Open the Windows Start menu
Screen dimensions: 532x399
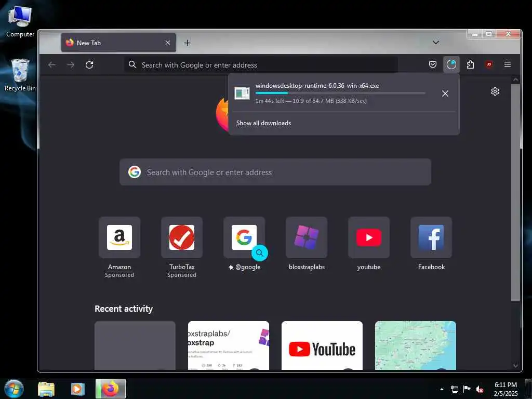(14, 389)
